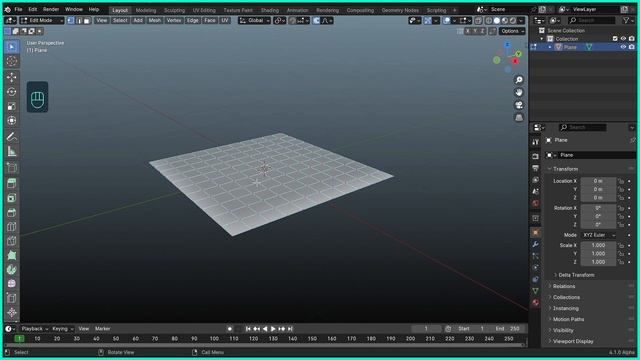Open the World properties tab
The image size is (640, 360).
click(x=536, y=203)
